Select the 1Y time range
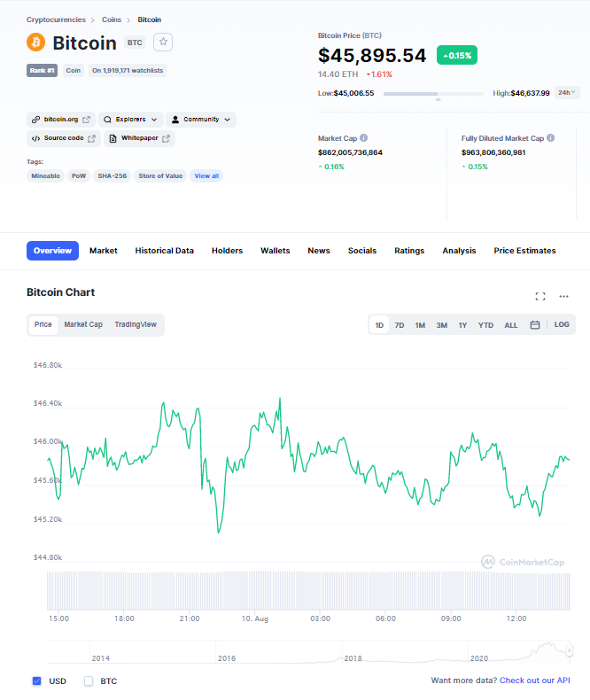Image resolution: width=590 pixels, height=700 pixels. coord(462,325)
